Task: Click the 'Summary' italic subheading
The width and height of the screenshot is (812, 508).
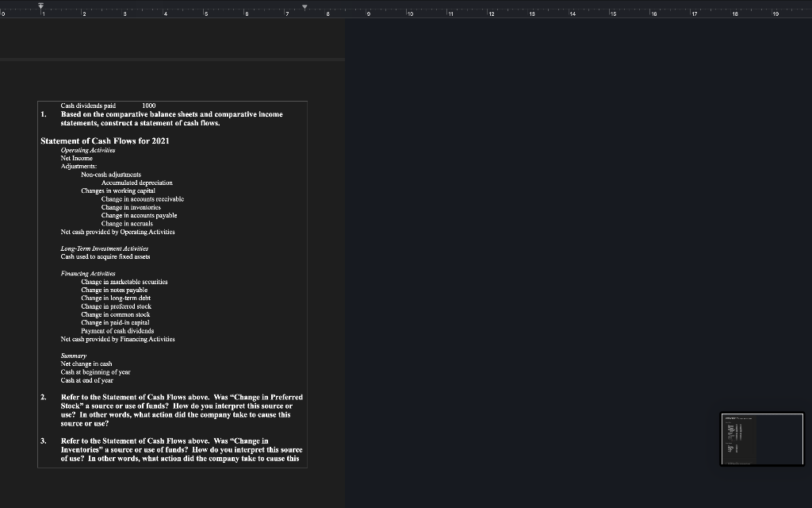Action: [x=73, y=356]
